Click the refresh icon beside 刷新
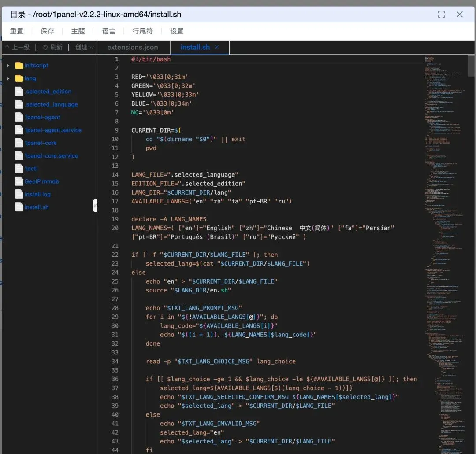Image resolution: width=476 pixels, height=454 pixels. pyautogui.click(x=45, y=47)
